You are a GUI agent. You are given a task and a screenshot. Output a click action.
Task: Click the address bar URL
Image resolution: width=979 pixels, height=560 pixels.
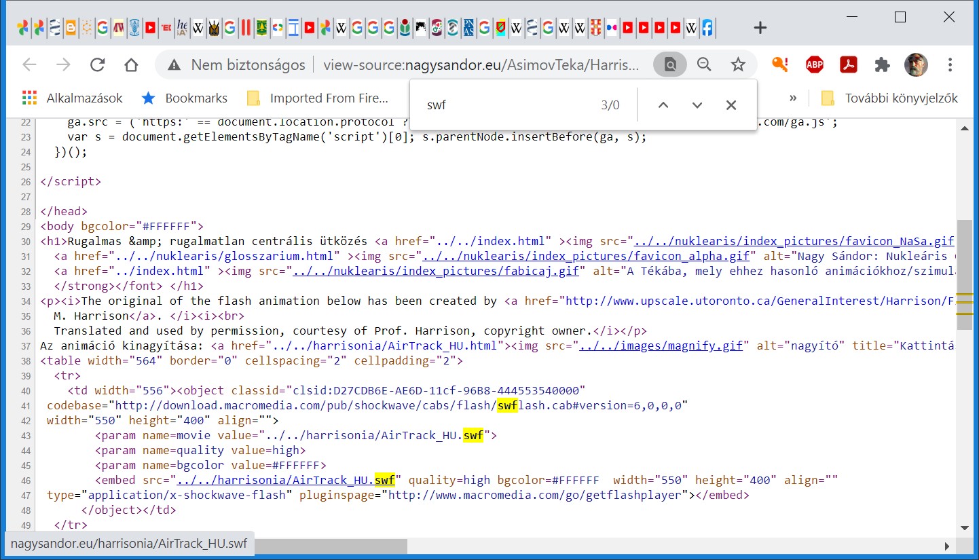[481, 64]
